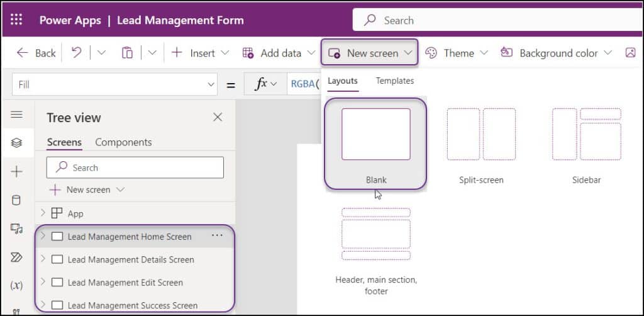
Task: Open the Add data menu
Action: pos(279,53)
